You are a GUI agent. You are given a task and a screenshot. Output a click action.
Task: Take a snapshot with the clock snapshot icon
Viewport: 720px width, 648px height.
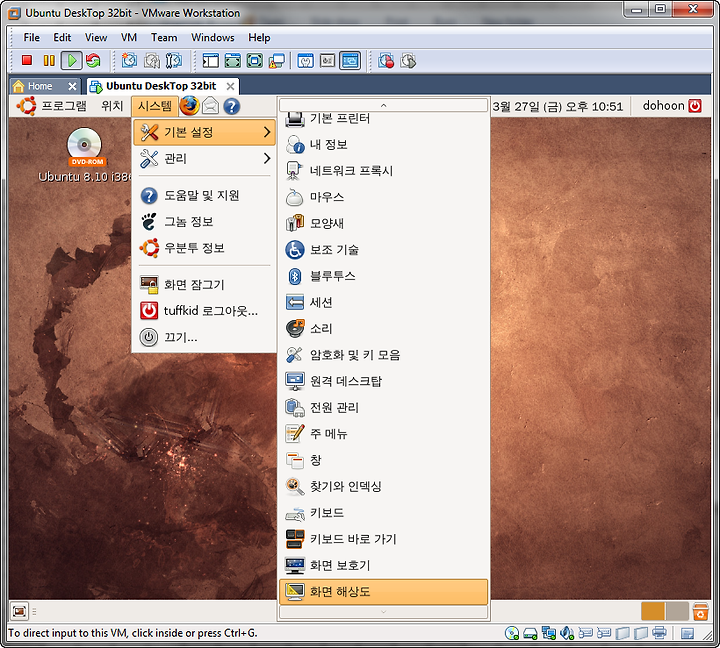click(x=129, y=61)
